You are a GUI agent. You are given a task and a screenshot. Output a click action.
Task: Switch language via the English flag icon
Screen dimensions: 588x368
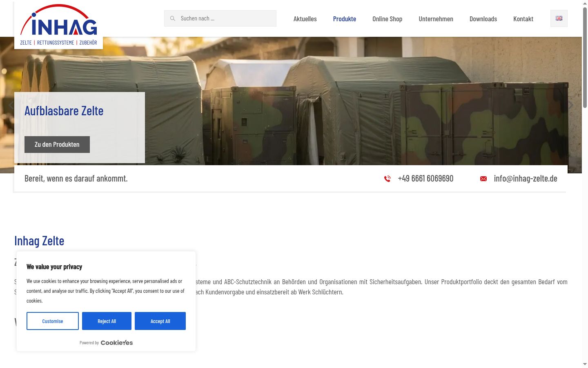[x=559, y=18]
